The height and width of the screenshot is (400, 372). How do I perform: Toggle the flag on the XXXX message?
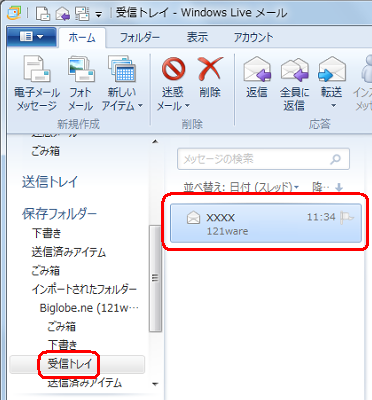pos(347,218)
